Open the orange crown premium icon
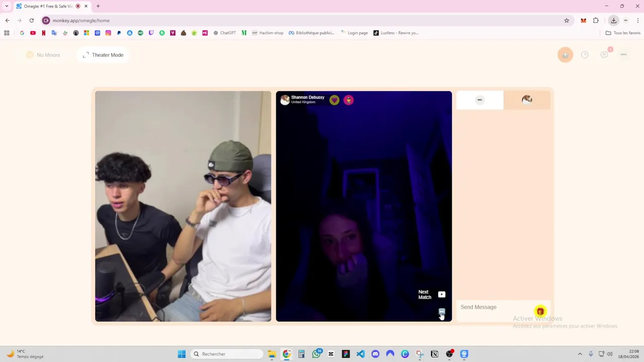The image size is (644, 362). pos(565,55)
